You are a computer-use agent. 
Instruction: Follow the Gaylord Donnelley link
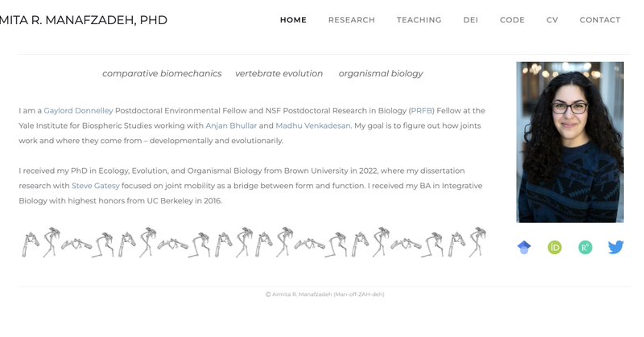78,110
